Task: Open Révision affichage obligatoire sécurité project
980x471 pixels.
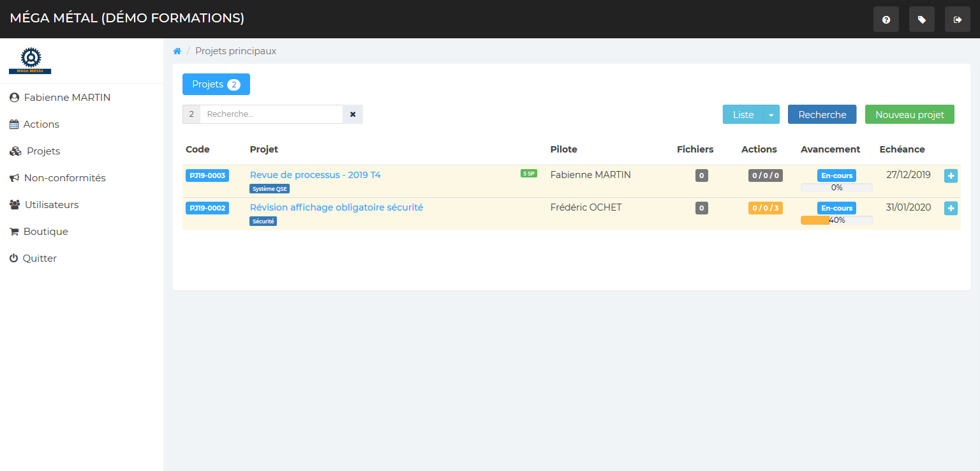Action: click(336, 207)
